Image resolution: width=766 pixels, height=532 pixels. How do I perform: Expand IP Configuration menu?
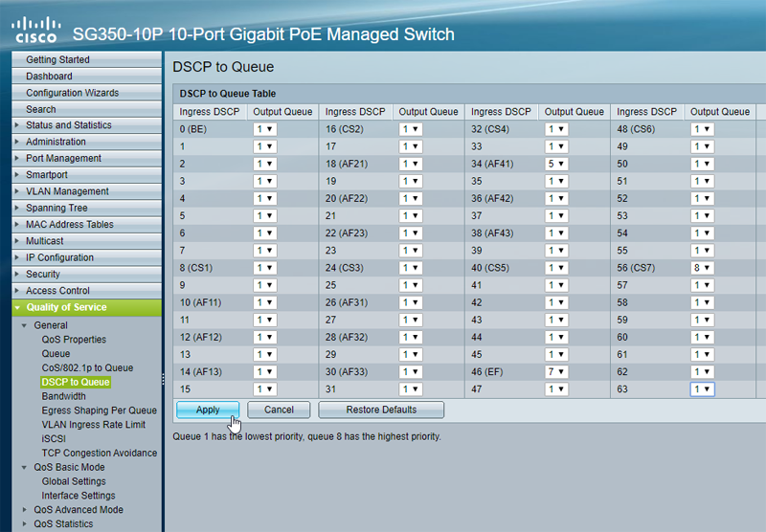86,258
